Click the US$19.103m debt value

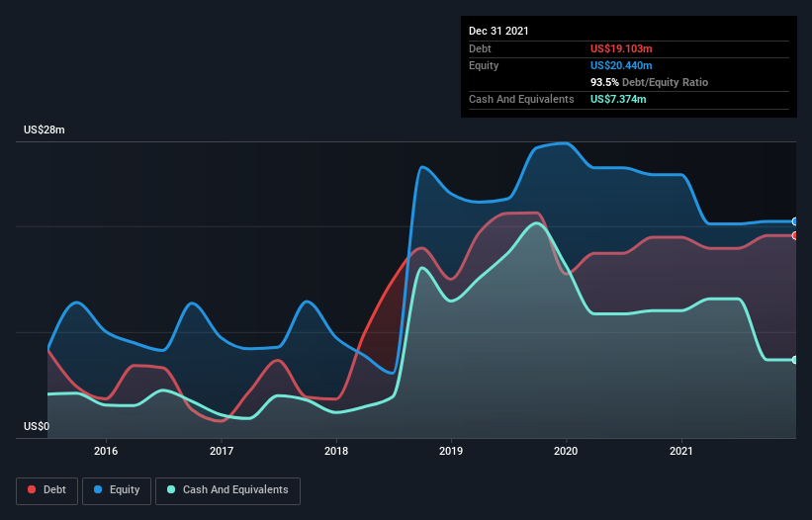coord(621,48)
